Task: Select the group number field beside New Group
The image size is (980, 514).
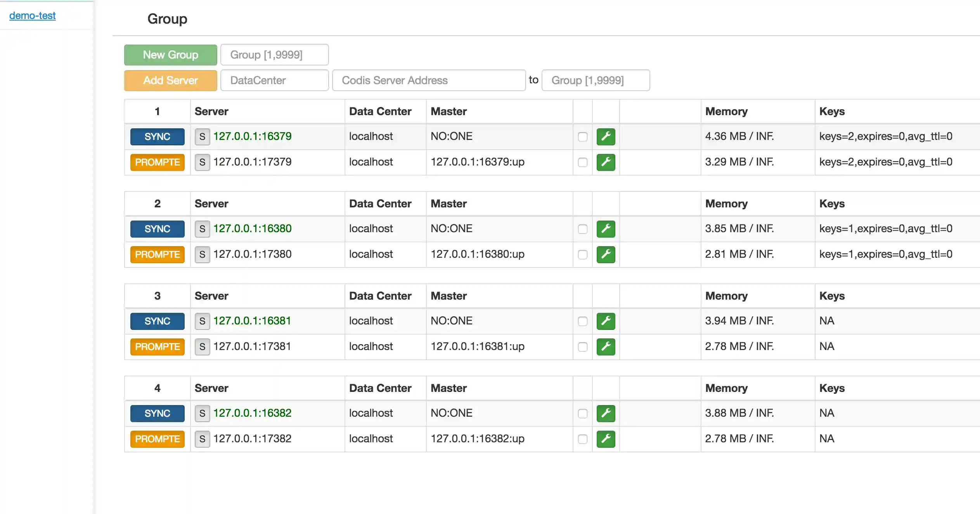Action: tap(274, 55)
